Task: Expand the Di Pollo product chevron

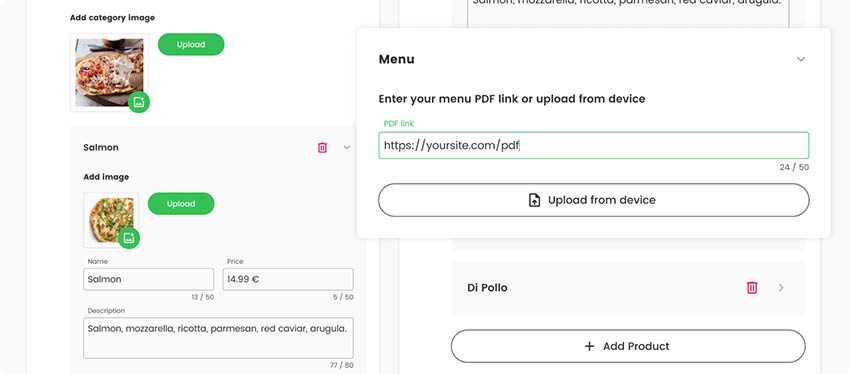Action: [781, 287]
